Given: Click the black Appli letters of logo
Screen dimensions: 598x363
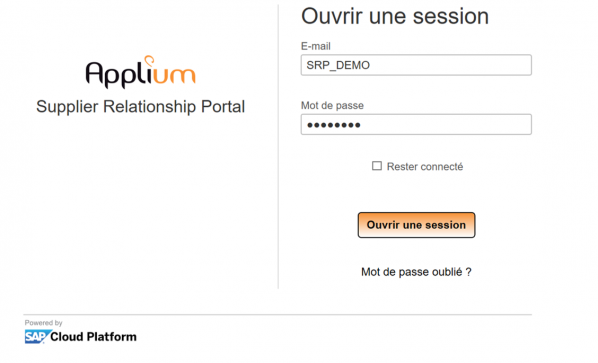Looking at the screenshot, I should 116,73.
